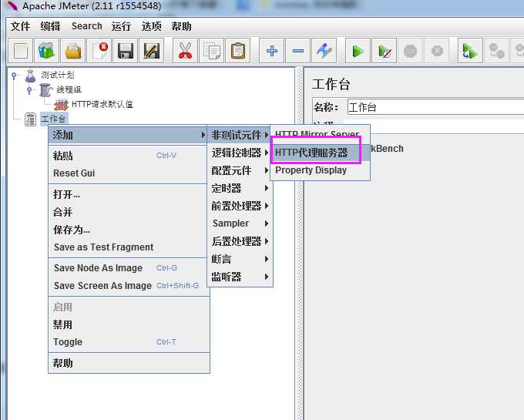Viewport: 524px width, 420px height.
Task: Click the Remote Start All icon
Action: pyautogui.click(x=471, y=51)
